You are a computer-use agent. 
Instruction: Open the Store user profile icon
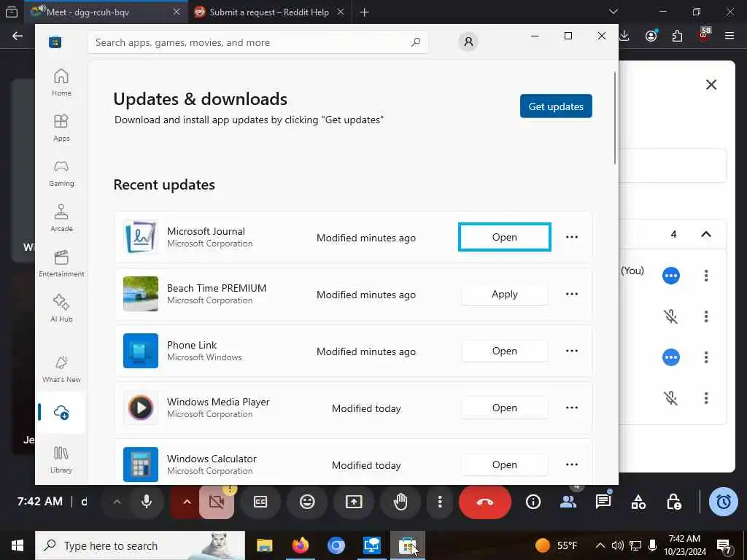click(x=468, y=42)
